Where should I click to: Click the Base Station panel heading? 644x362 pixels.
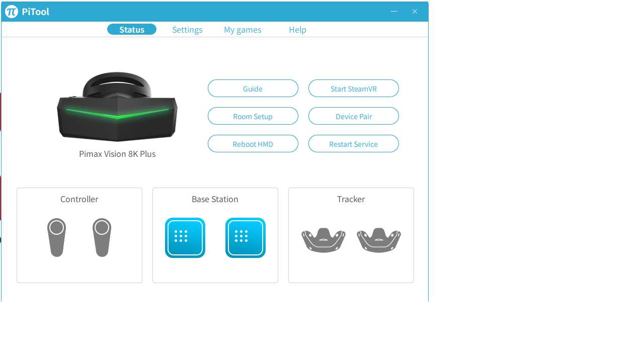tap(215, 199)
